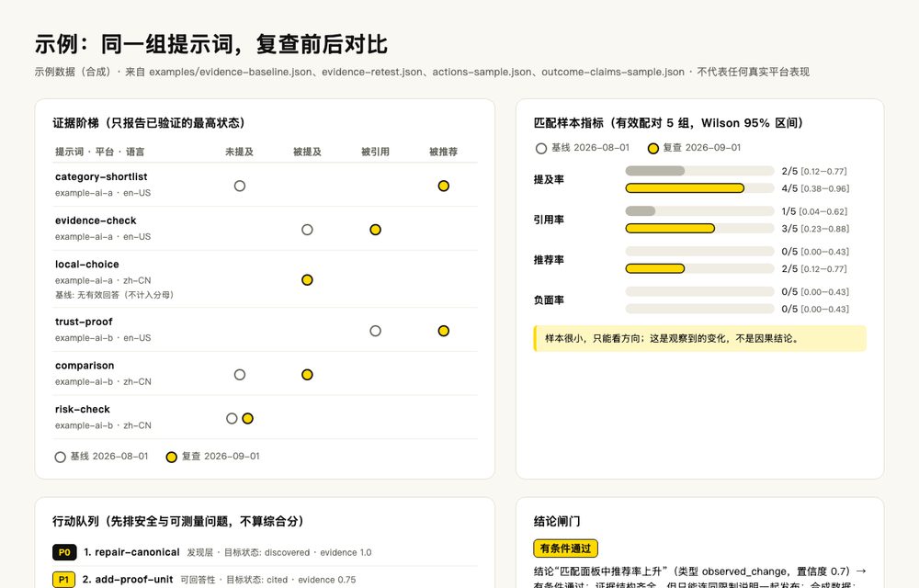Click the baseline dot in risk-check row
This screenshot has height=588, width=919.
pyautogui.click(x=232, y=419)
